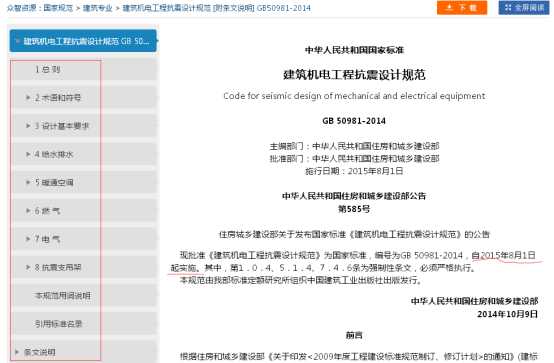Click the announcement number 第585号
This screenshot has width=554, height=363.
coord(354,209)
